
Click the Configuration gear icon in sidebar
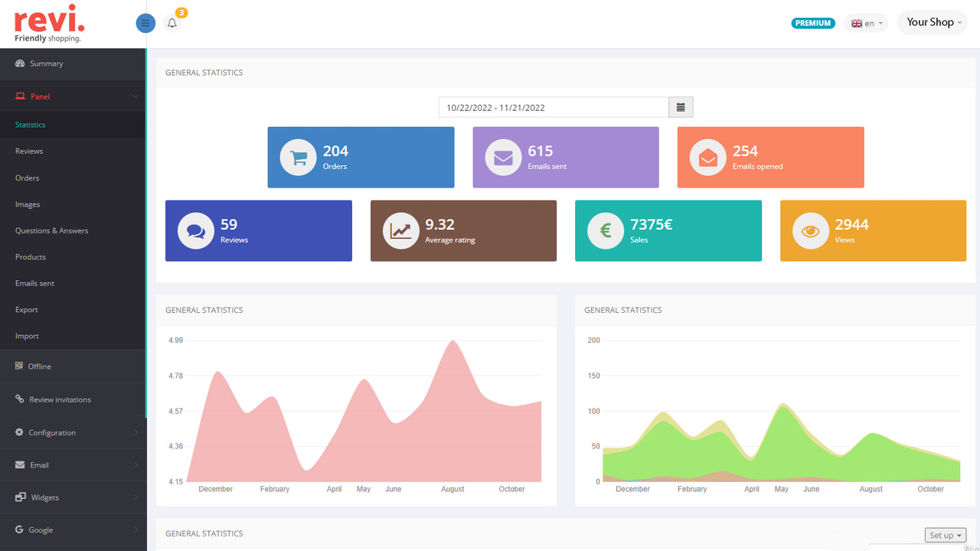18,432
